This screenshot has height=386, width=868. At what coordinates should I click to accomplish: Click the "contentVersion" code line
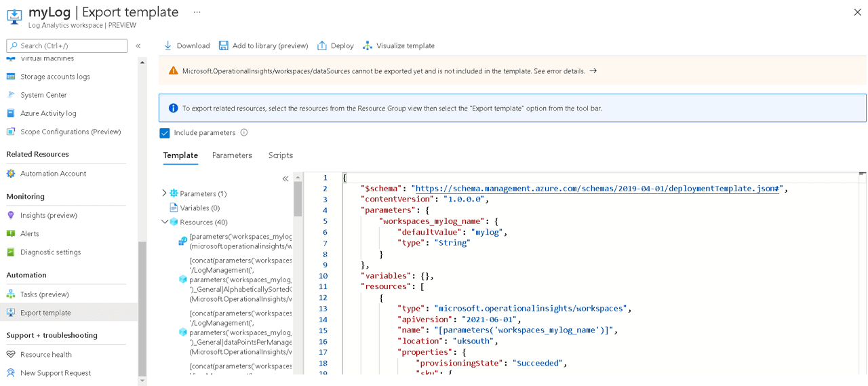coord(425,199)
